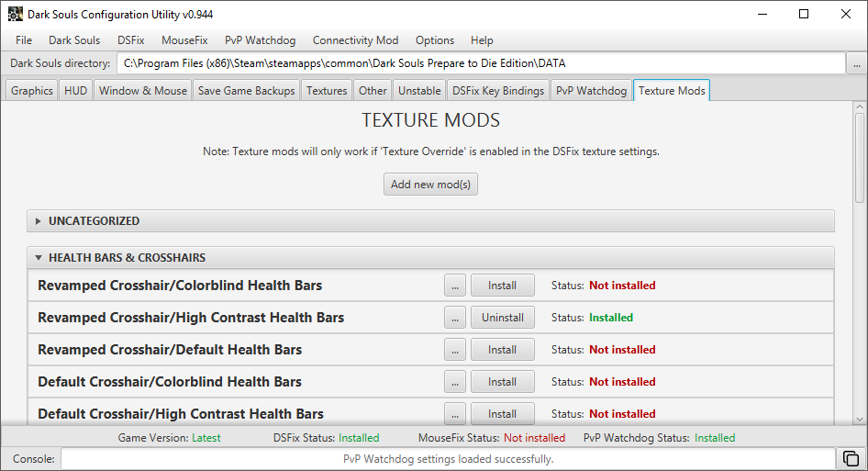
Task: Install Revamped Crosshair/Colorblind Health Bars mod
Action: pos(502,286)
